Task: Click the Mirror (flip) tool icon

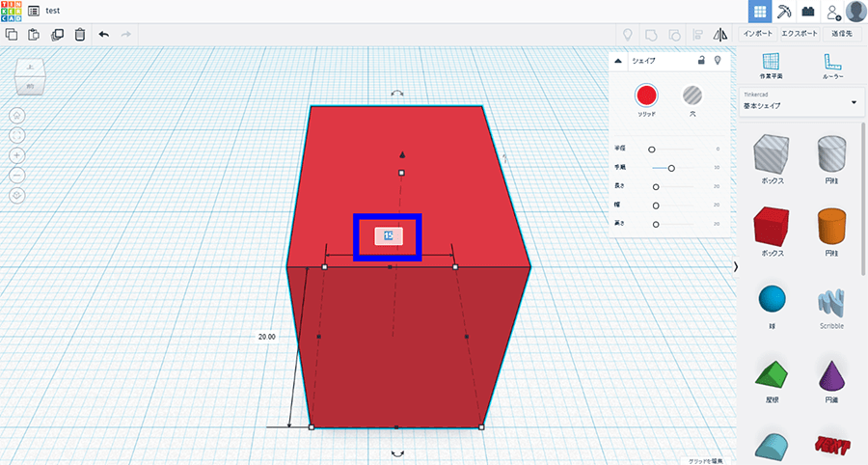Action: (720, 35)
